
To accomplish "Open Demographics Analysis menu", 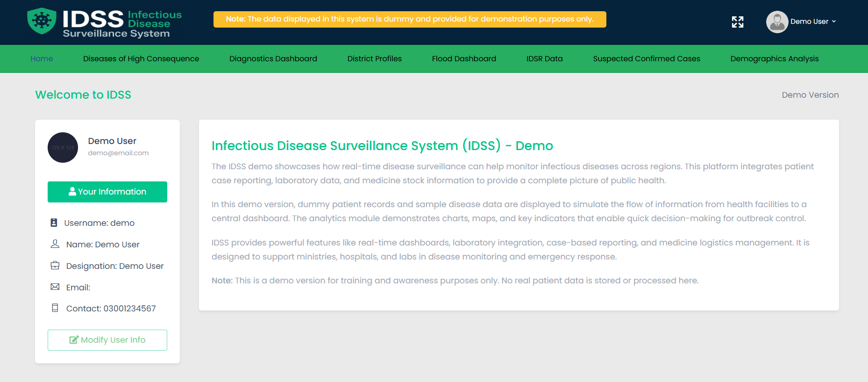I will 774,59.
